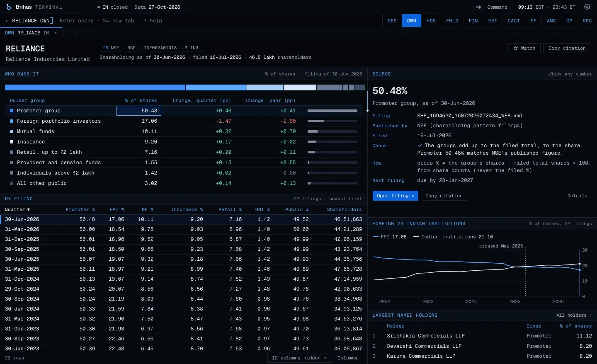Screen dimensions: 597x364
Task: Click the Brihas logo icon
Action: tap(9, 7)
